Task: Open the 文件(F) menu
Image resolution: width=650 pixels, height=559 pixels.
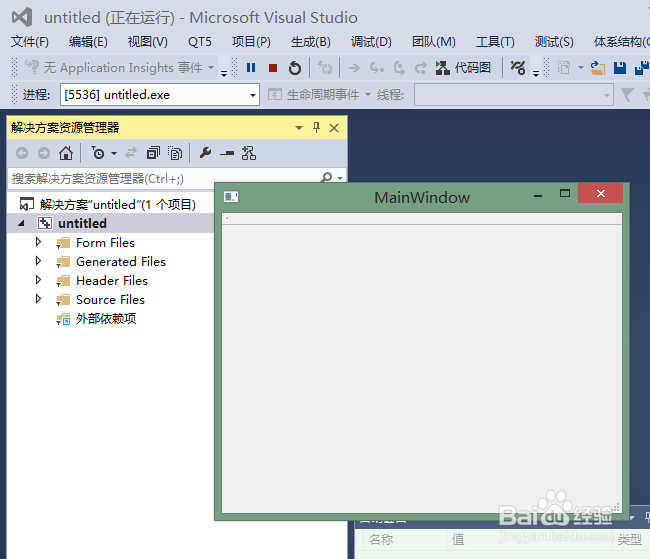Action: [30, 42]
